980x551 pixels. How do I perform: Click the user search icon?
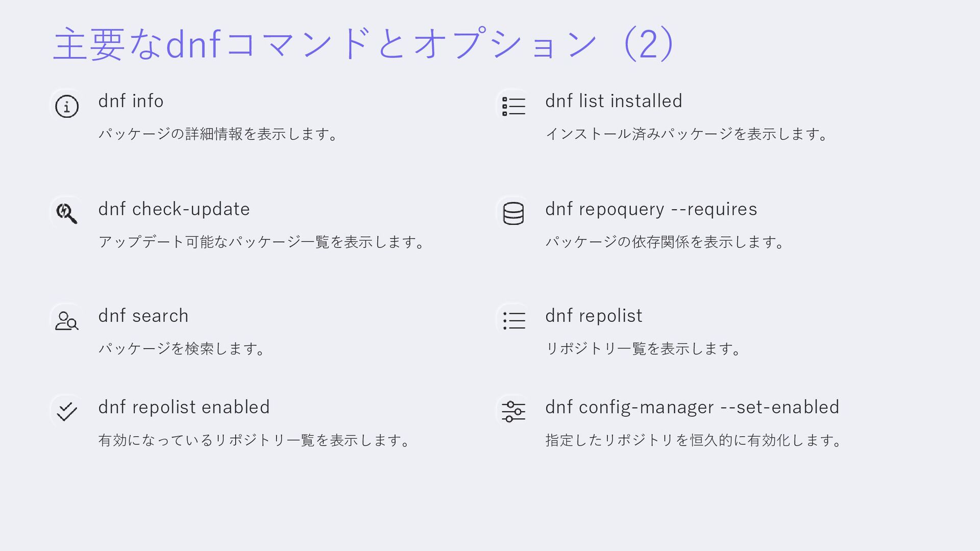(67, 321)
